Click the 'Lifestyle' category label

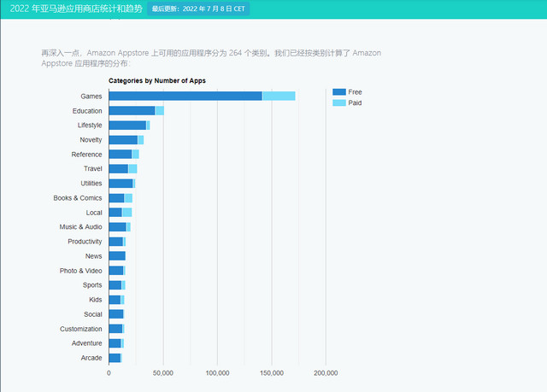pos(90,125)
